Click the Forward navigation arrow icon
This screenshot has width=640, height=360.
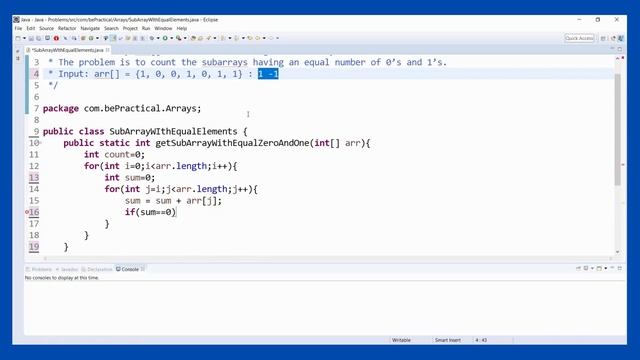pyautogui.click(x=271, y=38)
